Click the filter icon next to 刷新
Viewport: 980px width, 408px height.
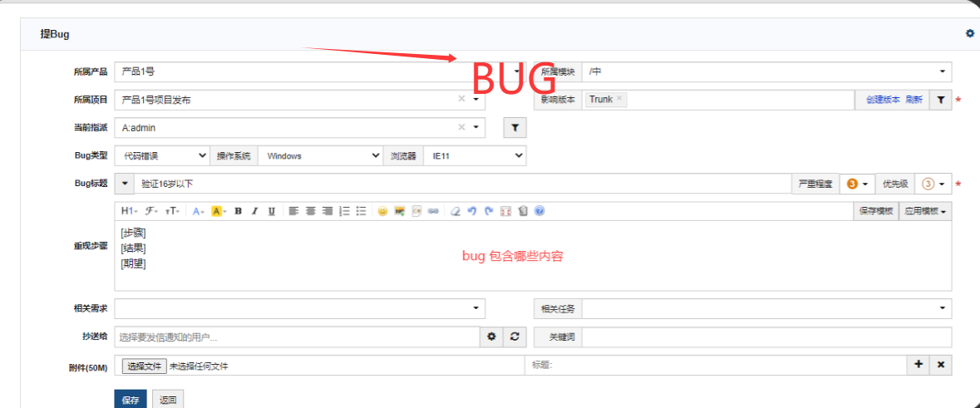(941, 100)
